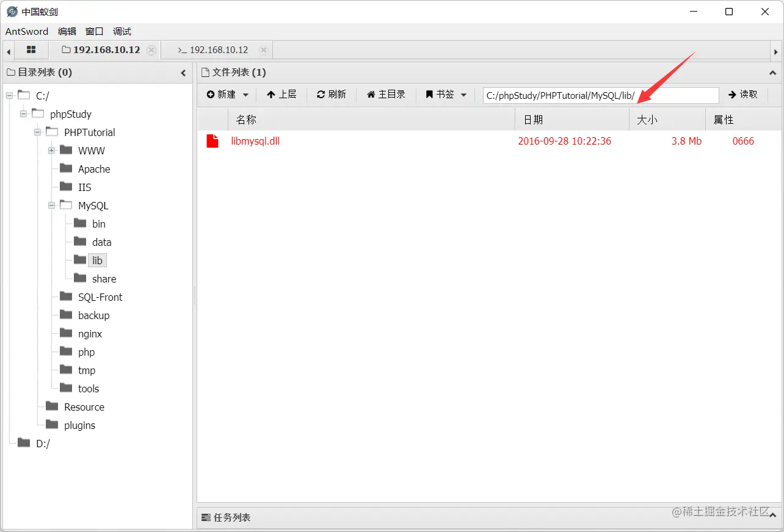Click the path input field
The image size is (784, 532).
click(601, 95)
